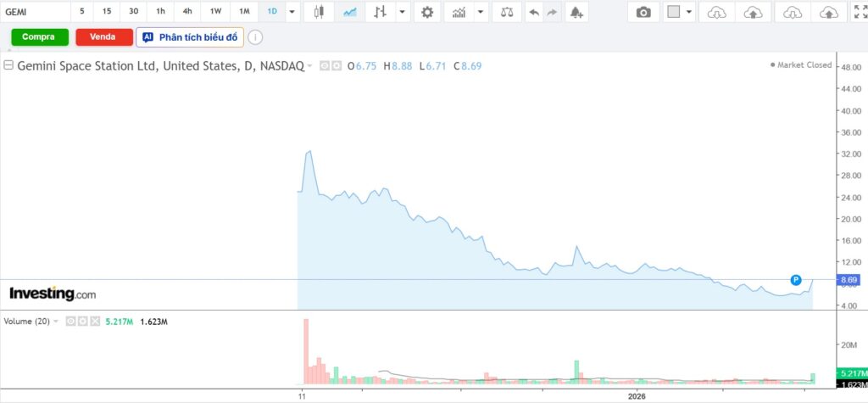The height and width of the screenshot is (403, 868).
Task: Expand more timeframes dropdown after 1D
Action: point(292,12)
